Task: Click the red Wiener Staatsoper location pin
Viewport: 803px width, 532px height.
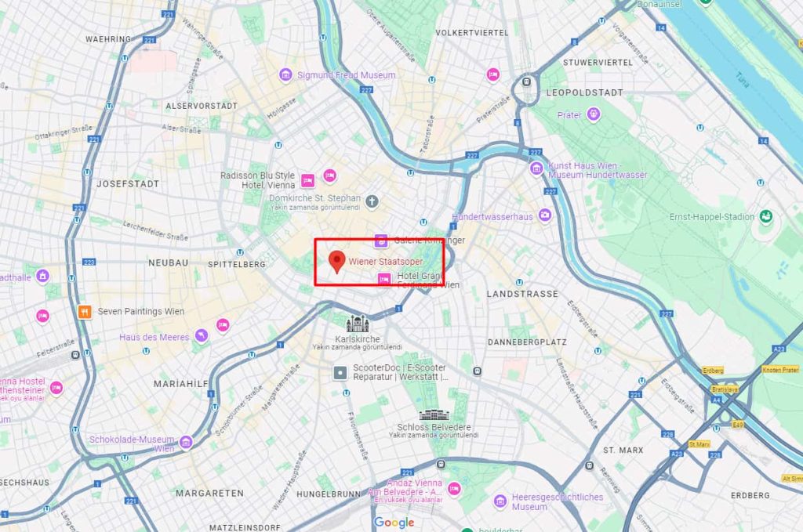Action: (x=336, y=262)
